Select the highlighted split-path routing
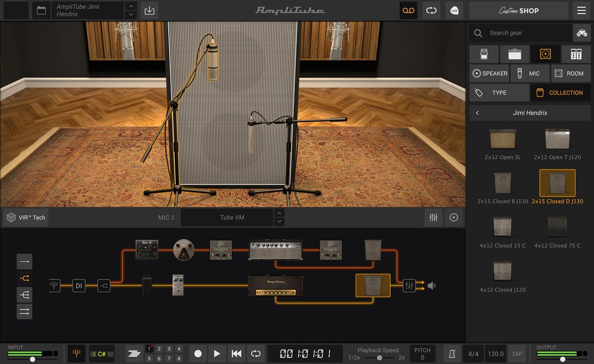This screenshot has width=594, height=364. tap(24, 278)
